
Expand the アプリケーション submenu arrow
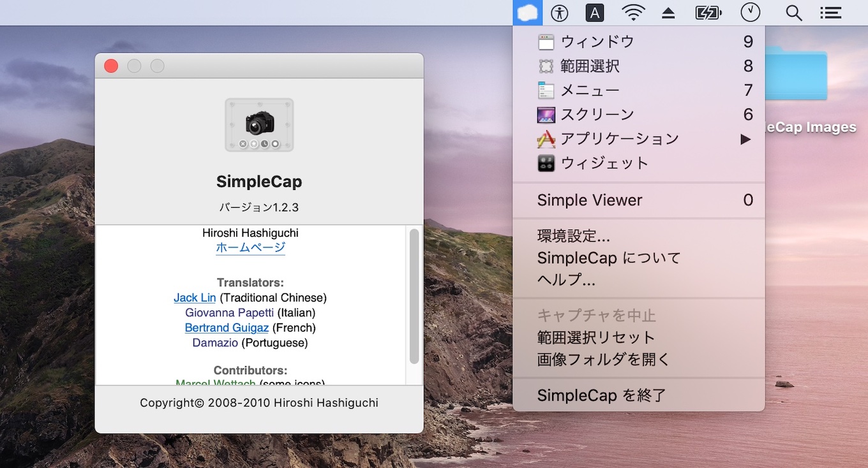coord(745,139)
